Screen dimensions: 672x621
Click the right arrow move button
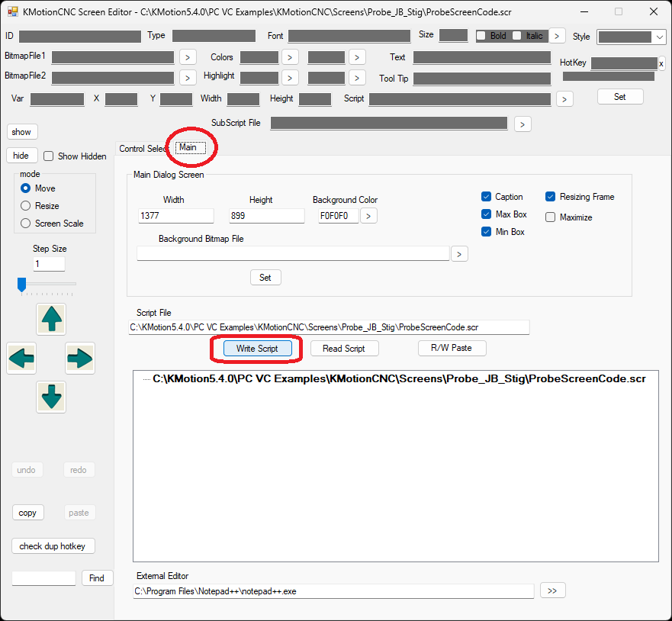point(79,358)
